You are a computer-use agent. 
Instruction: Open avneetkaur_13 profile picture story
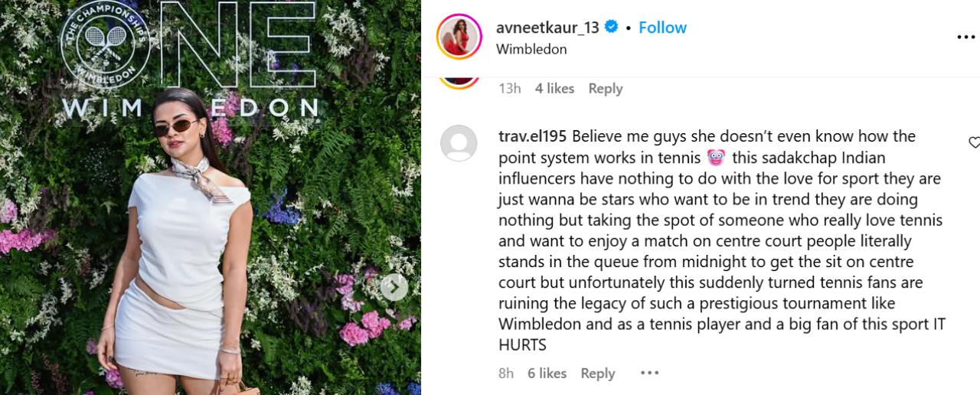(x=459, y=37)
